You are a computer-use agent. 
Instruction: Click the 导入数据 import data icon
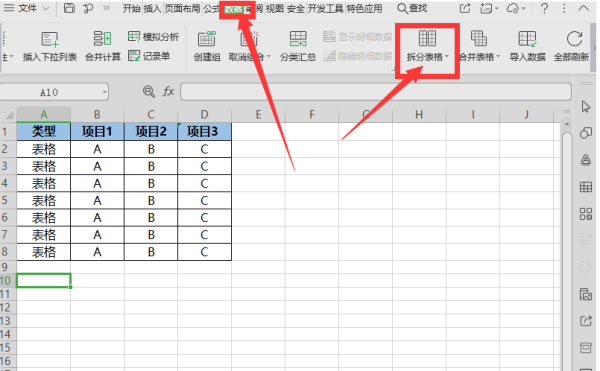click(x=527, y=39)
